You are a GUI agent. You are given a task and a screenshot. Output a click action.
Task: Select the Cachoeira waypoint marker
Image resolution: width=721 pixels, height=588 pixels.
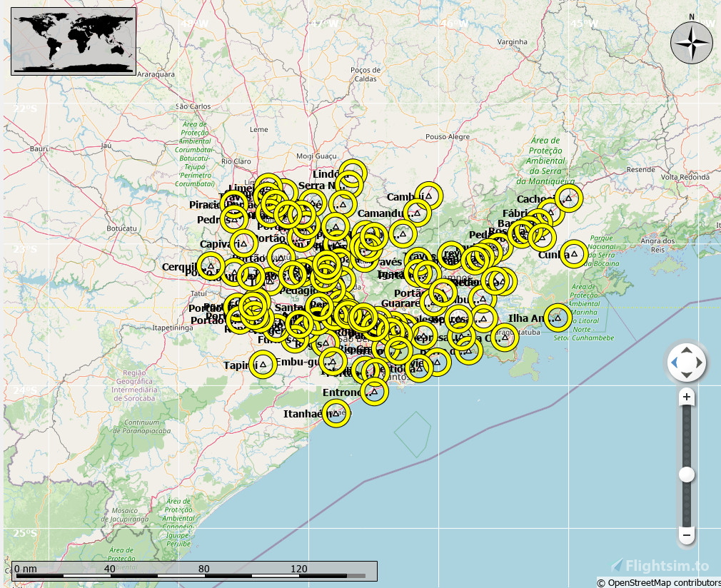click(568, 198)
